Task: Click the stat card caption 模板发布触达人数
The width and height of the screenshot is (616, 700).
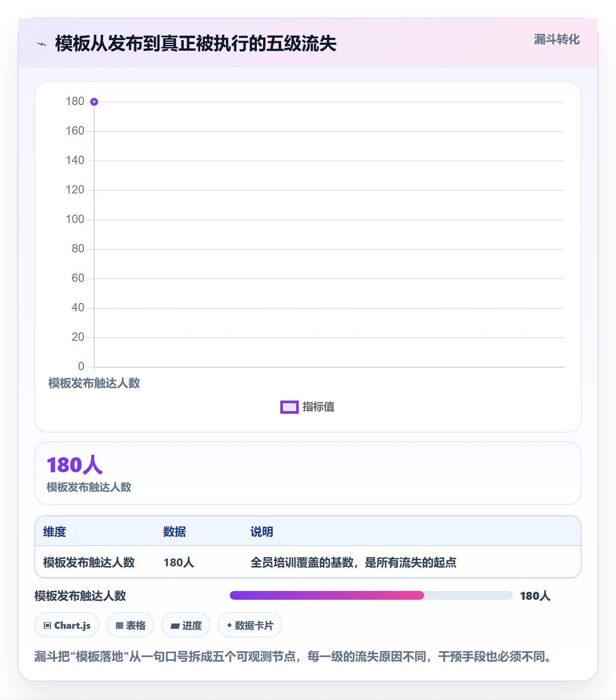Action: (89, 487)
